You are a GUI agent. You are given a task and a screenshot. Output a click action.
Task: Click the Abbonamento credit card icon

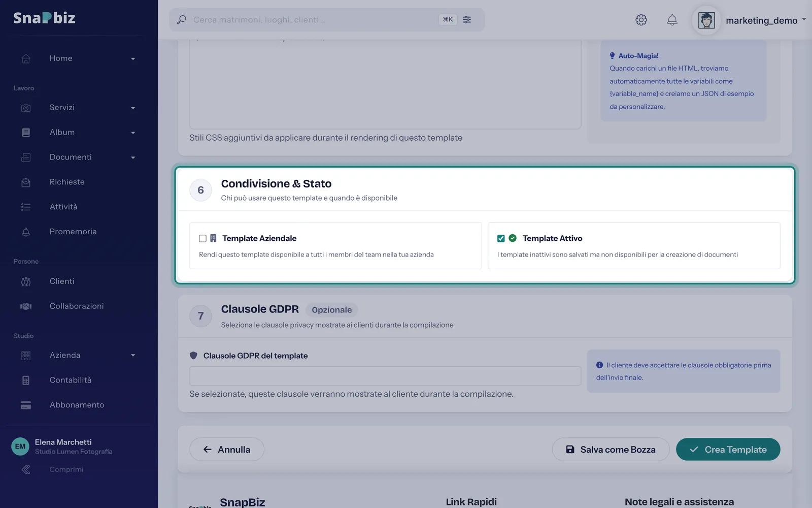26,405
